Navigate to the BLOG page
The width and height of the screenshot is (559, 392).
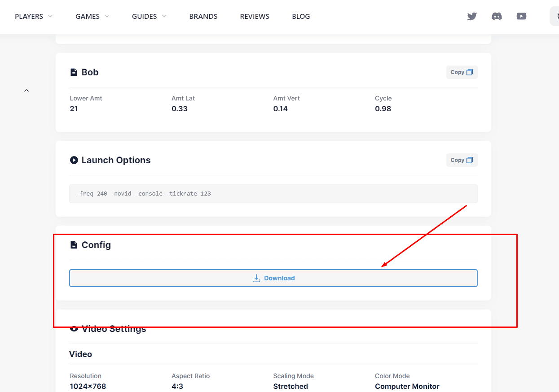[x=301, y=17]
